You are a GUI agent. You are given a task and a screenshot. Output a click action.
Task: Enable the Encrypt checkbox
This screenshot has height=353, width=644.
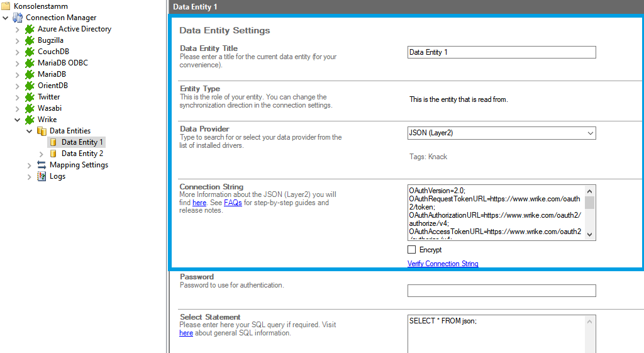[412, 250]
